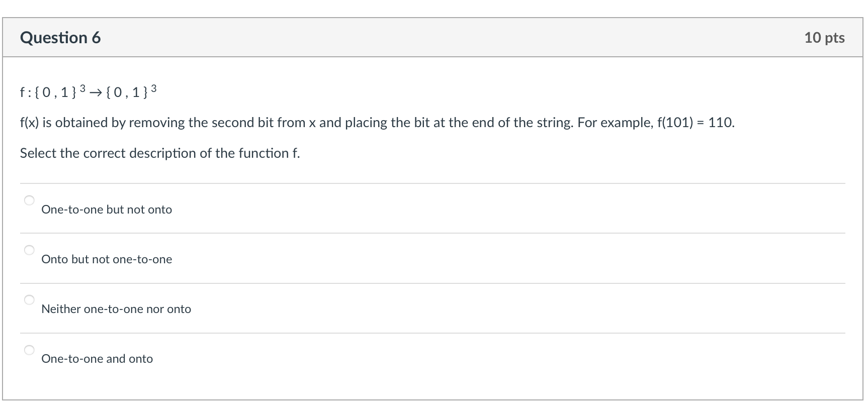Viewport: 868px width, 411px height.
Task: Select the "Neither one-to-one nor onto" radio button
Action: tap(30, 299)
